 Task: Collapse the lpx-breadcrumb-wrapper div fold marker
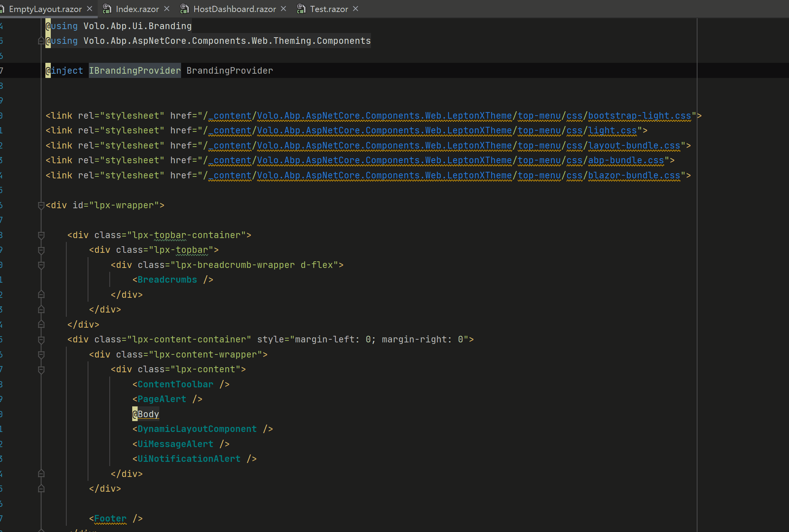tap(41, 265)
